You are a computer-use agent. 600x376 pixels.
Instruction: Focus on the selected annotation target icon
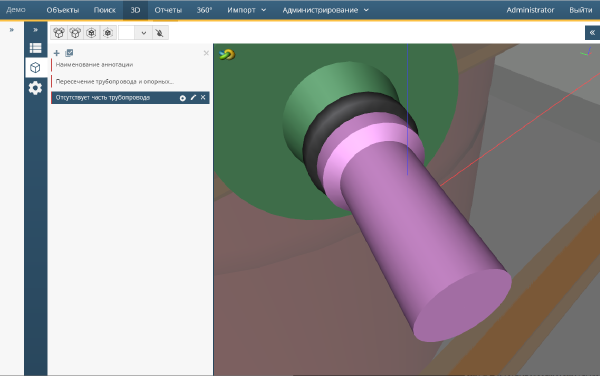[x=183, y=98]
